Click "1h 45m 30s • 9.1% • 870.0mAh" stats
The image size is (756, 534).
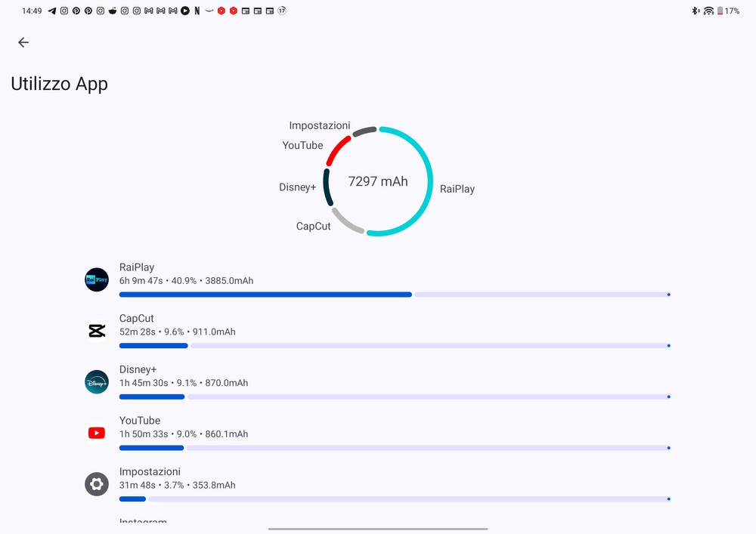[184, 383]
